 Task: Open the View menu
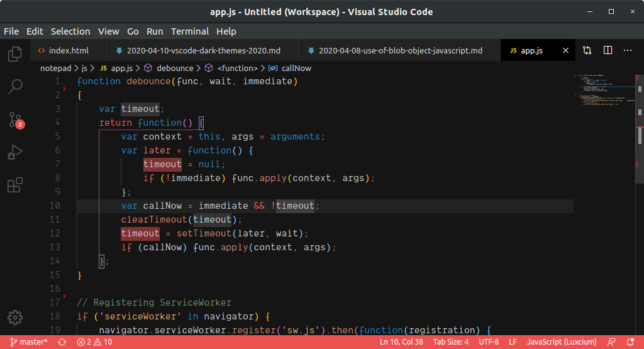click(108, 31)
